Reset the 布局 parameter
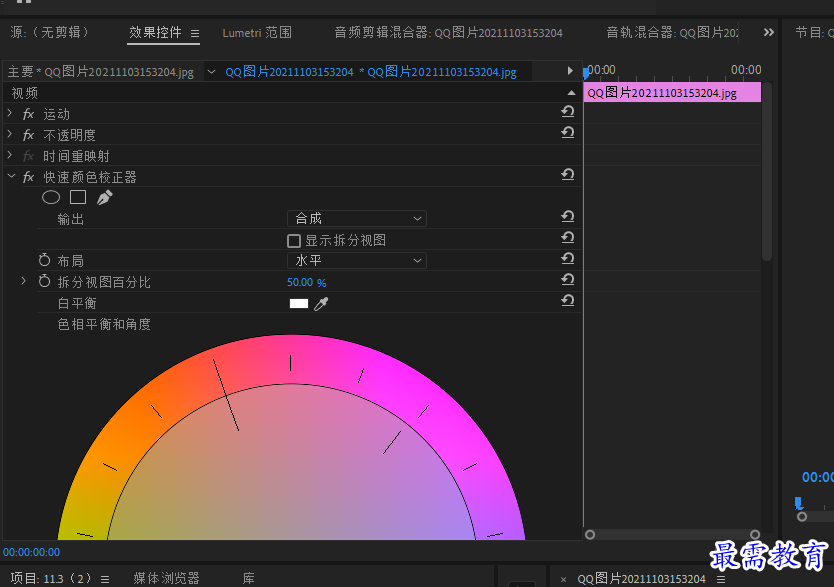Screen dimensions: 834x587 click(x=568, y=258)
